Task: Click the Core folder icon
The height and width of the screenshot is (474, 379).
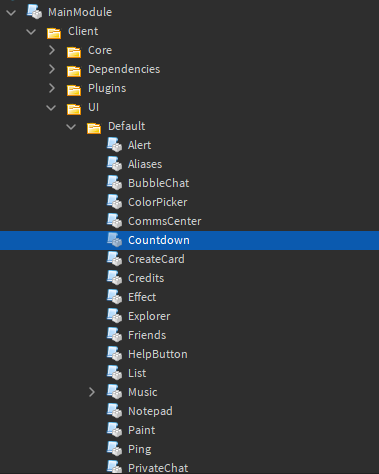Action: tap(74, 52)
